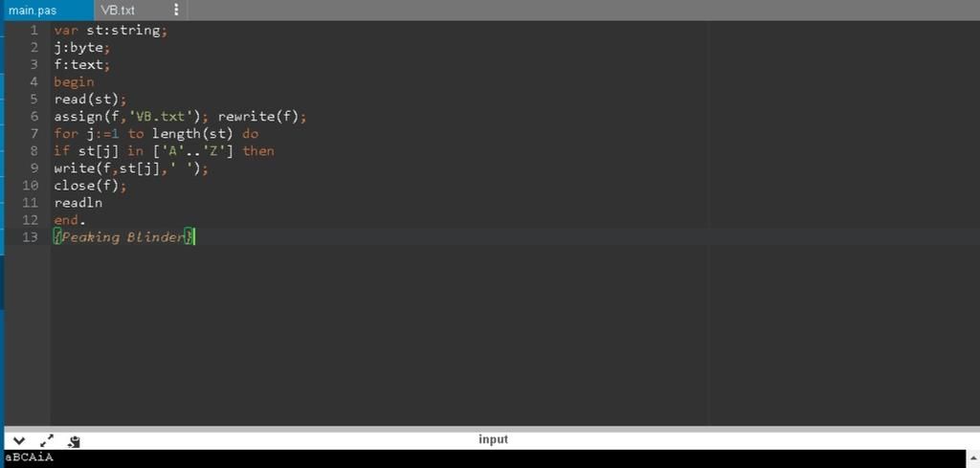980x468 pixels.
Task: Click the line 'close(f);'
Action: (x=90, y=186)
